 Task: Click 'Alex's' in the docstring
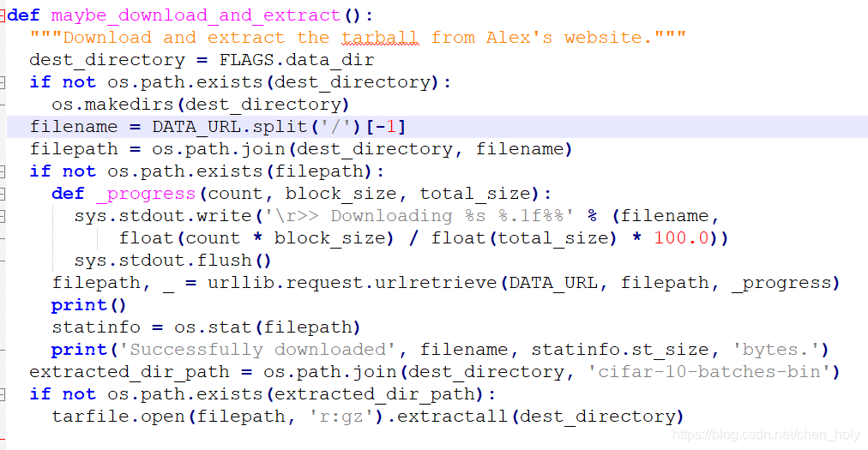(519, 38)
